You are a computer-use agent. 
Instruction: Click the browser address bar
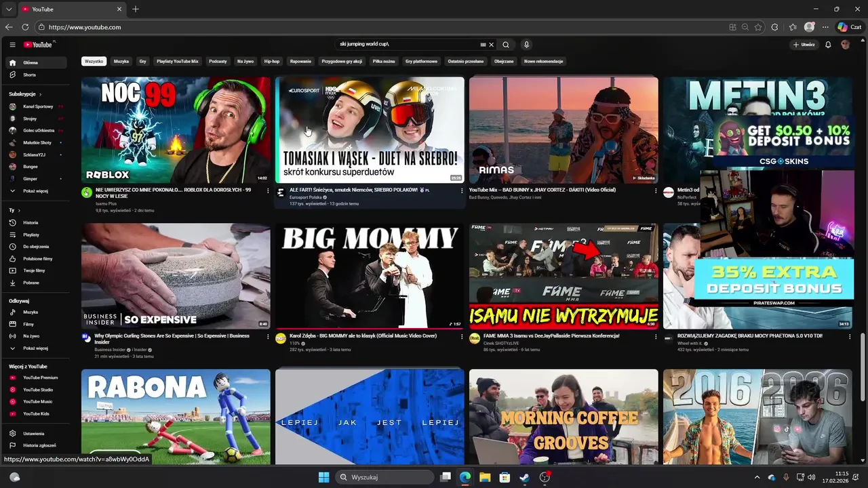point(380,27)
